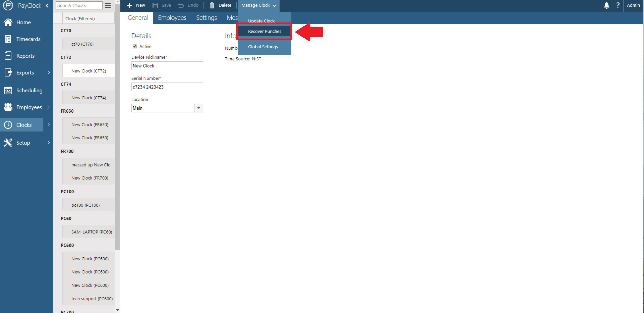Click the notification bell icon

606,5
